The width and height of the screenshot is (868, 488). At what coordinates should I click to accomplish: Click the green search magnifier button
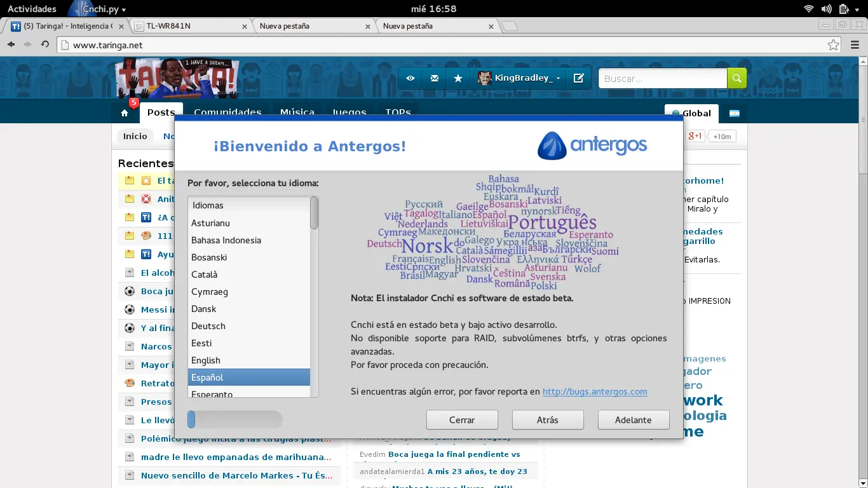pyautogui.click(x=736, y=78)
